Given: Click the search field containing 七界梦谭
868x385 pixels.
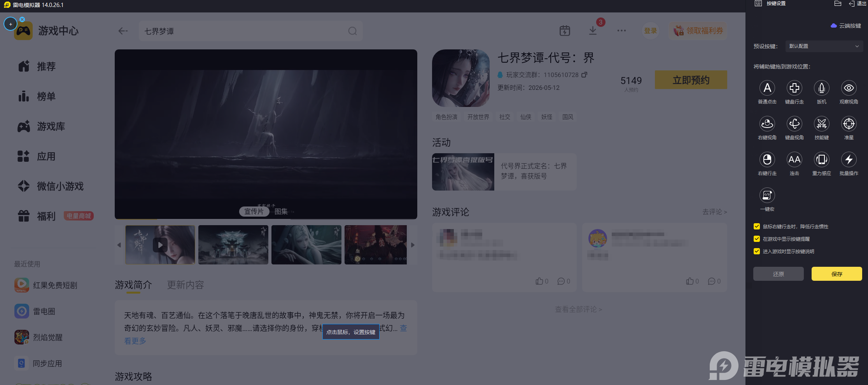Looking at the screenshot, I should (x=250, y=31).
